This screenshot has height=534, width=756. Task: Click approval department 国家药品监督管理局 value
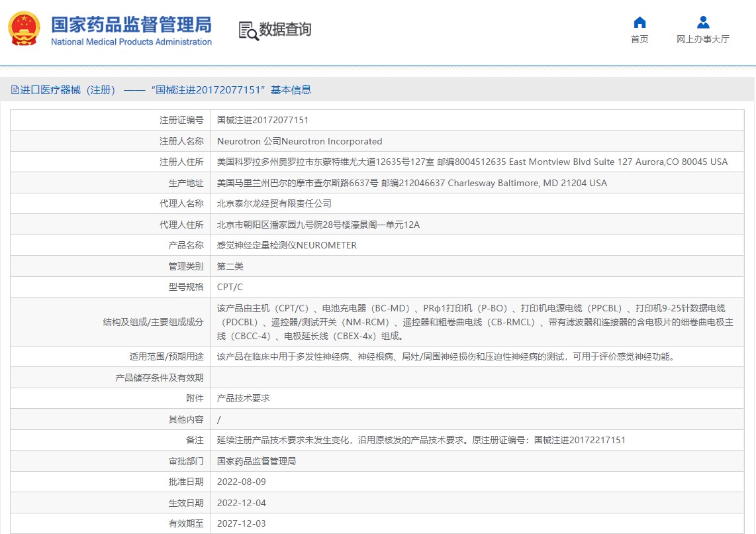[256, 461]
